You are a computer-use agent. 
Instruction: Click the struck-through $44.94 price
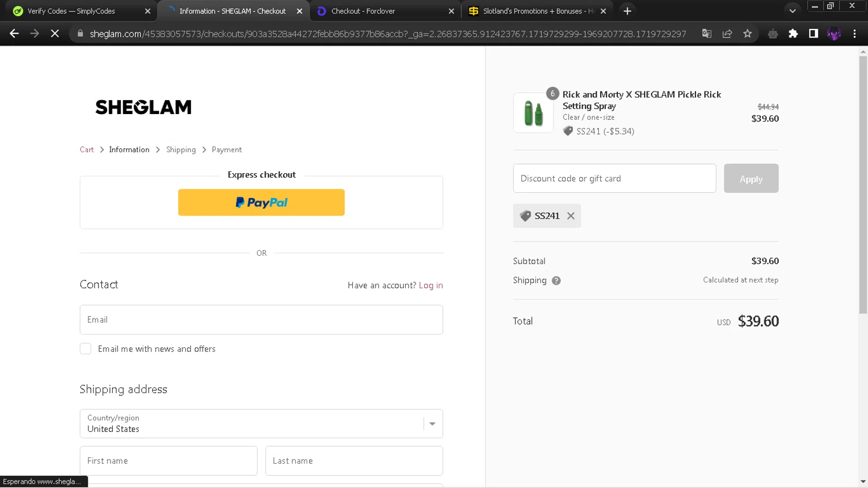768,107
